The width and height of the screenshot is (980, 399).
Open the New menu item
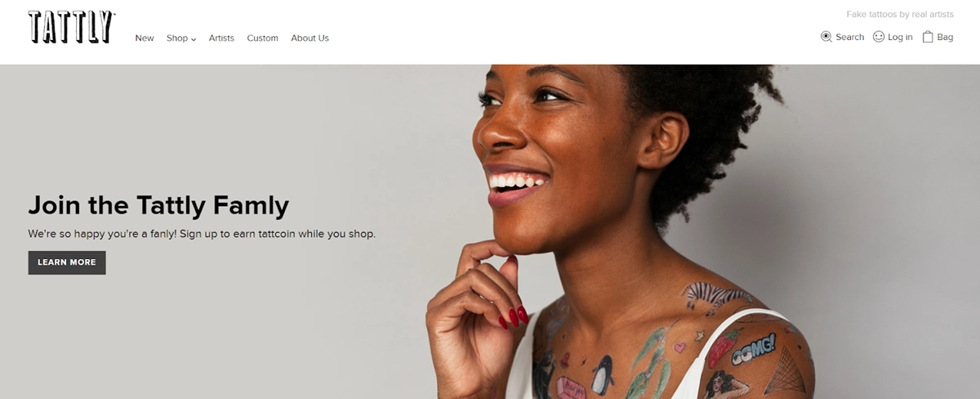point(145,38)
